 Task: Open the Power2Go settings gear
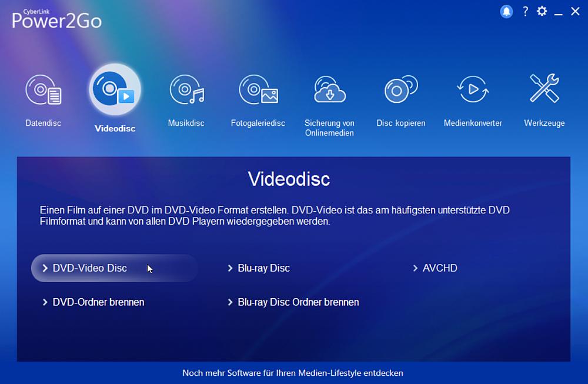[x=542, y=11]
